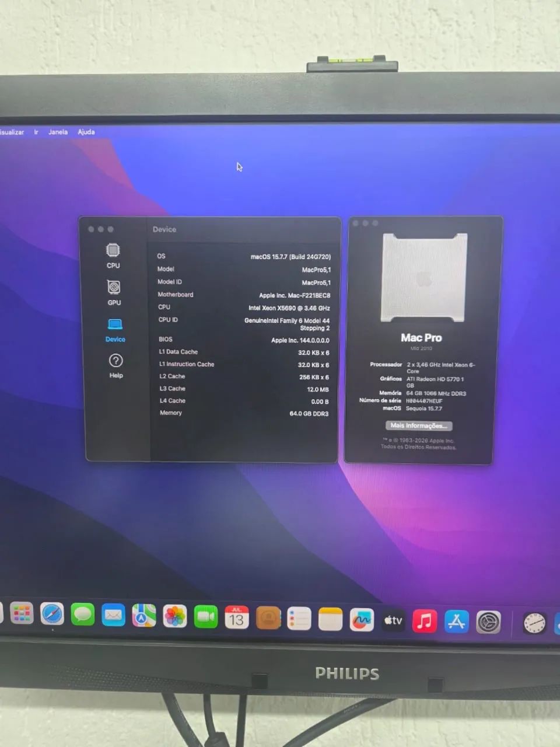Open Contacts from the dock

[x=268, y=618]
